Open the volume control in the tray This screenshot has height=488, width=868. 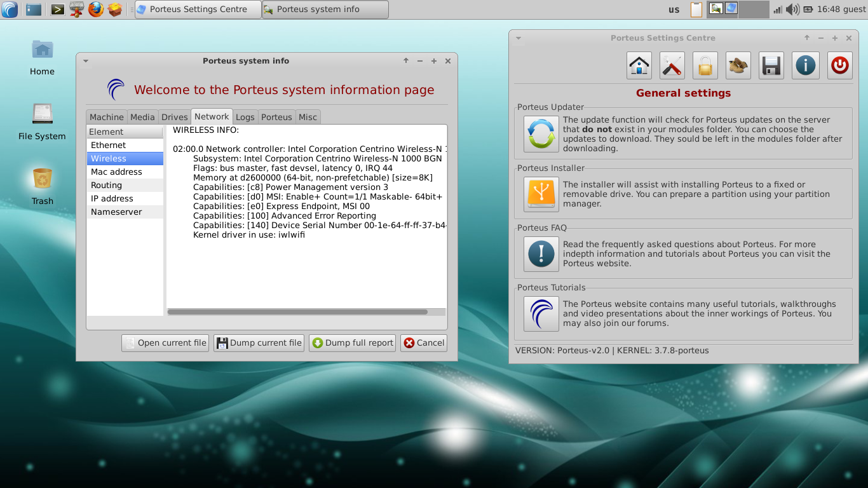point(792,10)
